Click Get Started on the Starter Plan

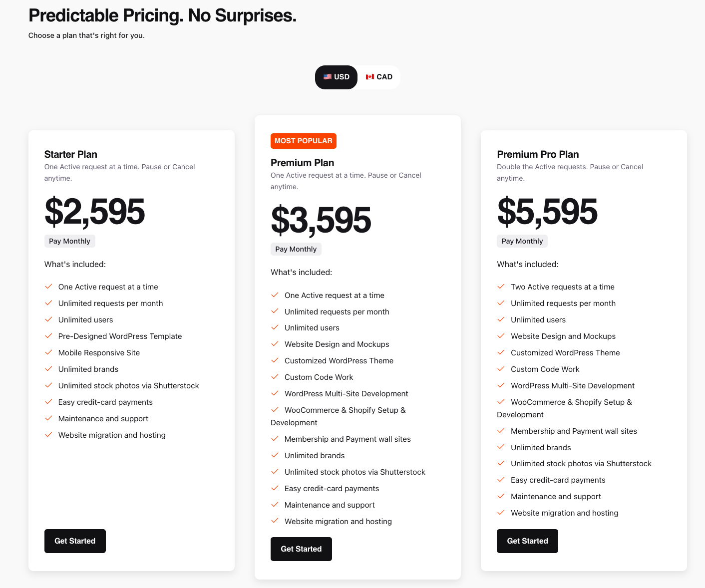pyautogui.click(x=75, y=541)
